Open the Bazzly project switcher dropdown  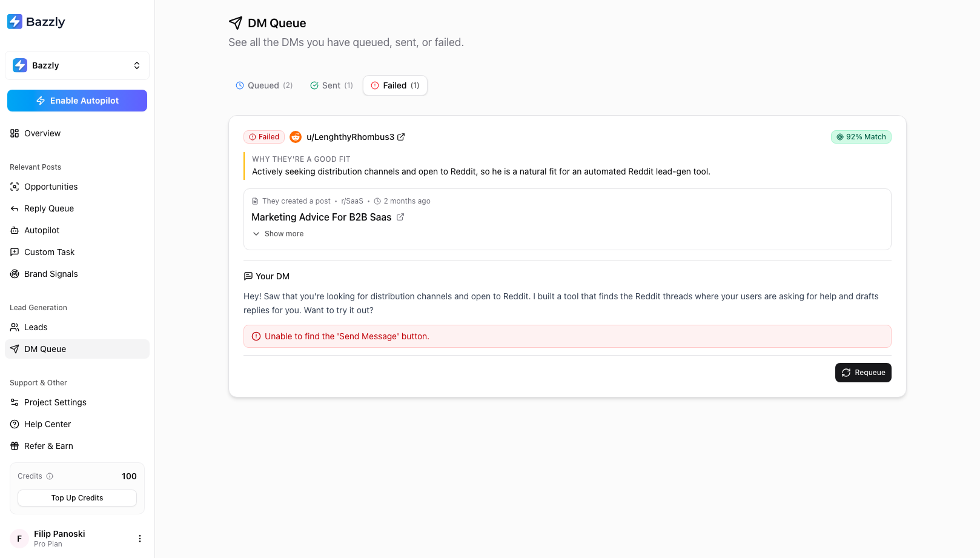point(77,65)
